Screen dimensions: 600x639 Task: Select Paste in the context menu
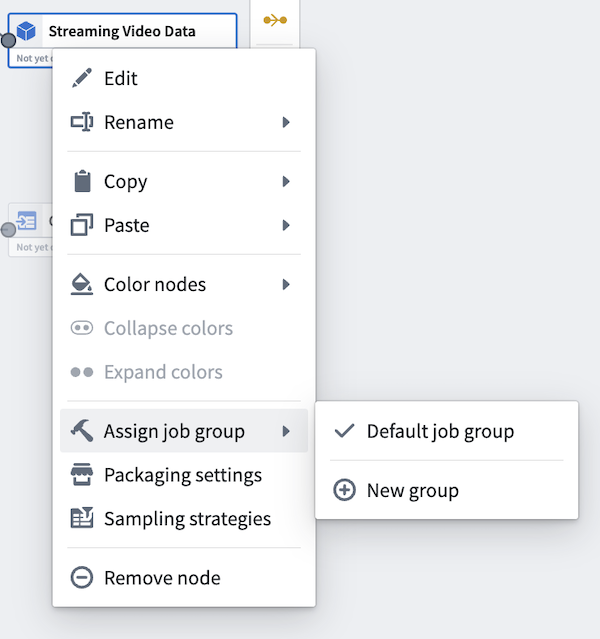click(x=184, y=225)
